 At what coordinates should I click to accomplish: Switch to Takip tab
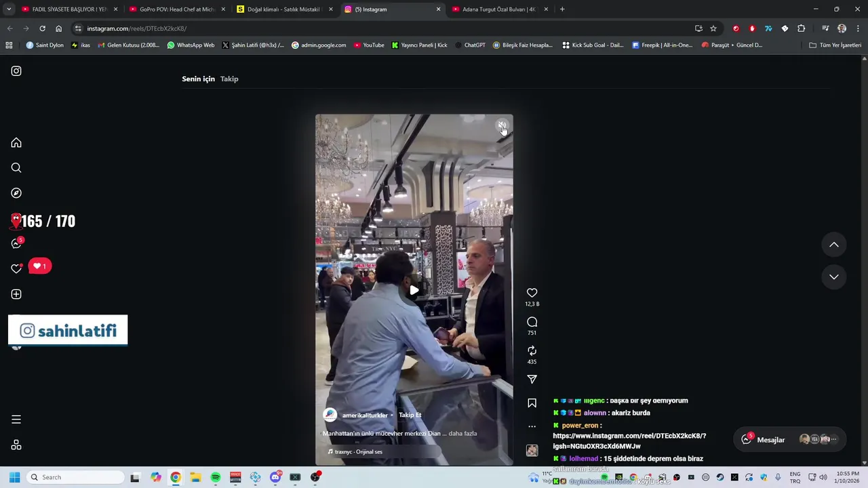[x=229, y=79]
